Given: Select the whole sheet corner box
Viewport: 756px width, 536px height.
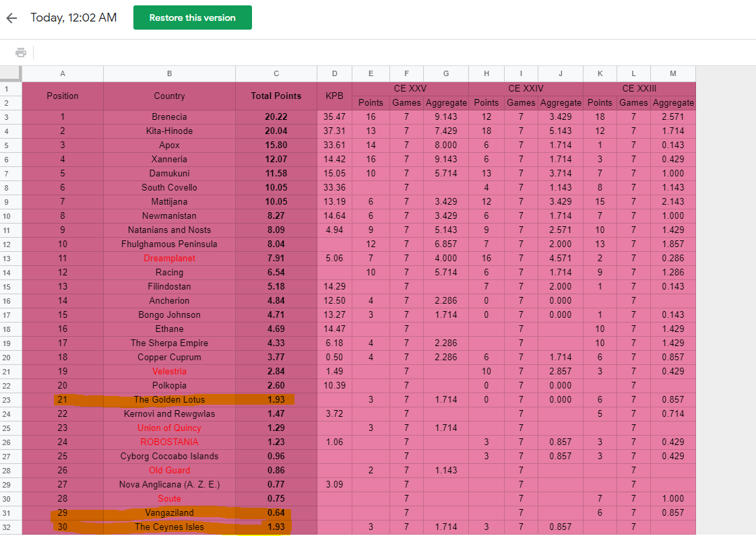Looking at the screenshot, I should [11, 74].
